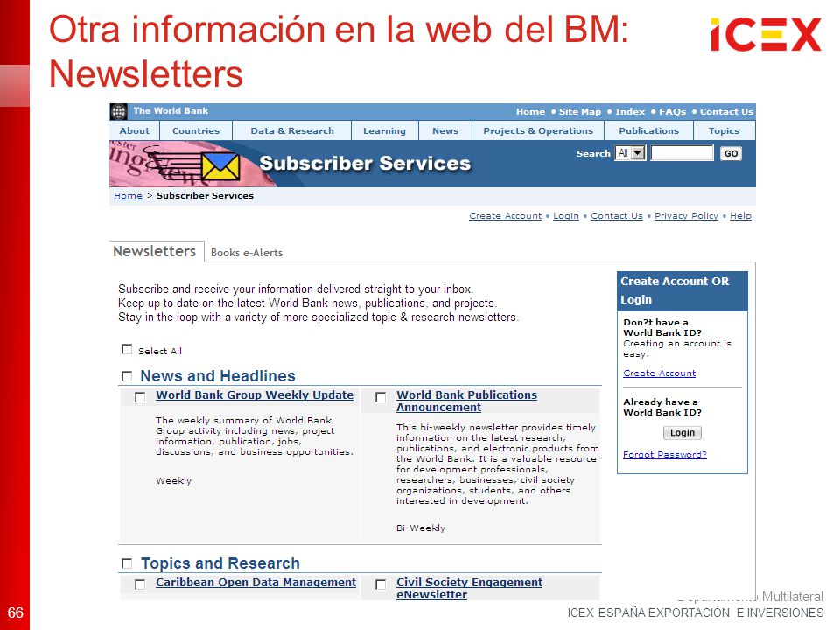
Task: Click slide number 66
Action: pyautogui.click(x=15, y=612)
